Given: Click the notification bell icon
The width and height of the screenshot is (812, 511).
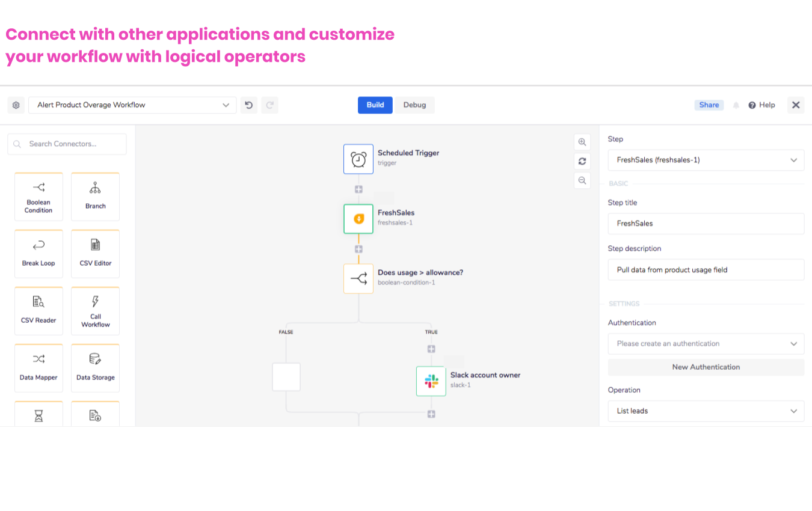Looking at the screenshot, I should [x=736, y=105].
